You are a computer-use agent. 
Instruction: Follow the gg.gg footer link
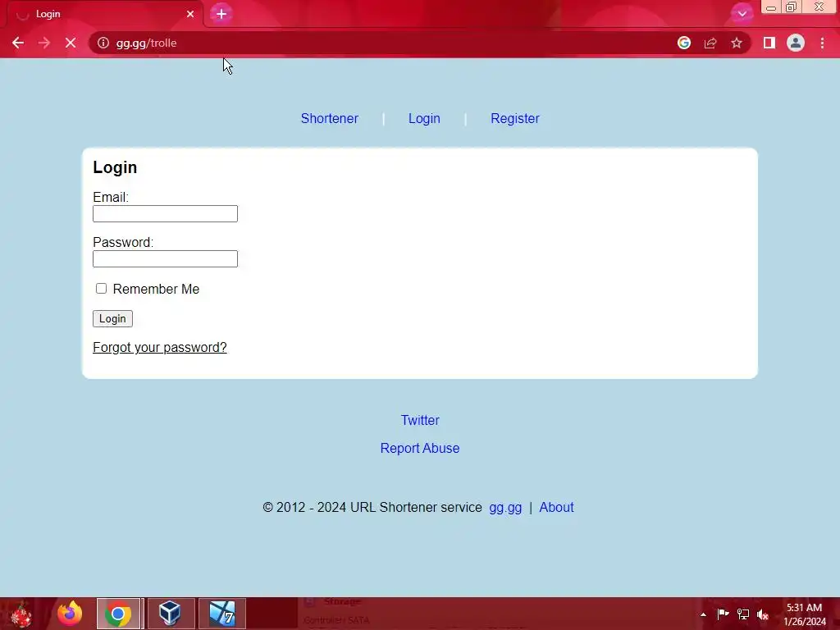pyautogui.click(x=505, y=507)
